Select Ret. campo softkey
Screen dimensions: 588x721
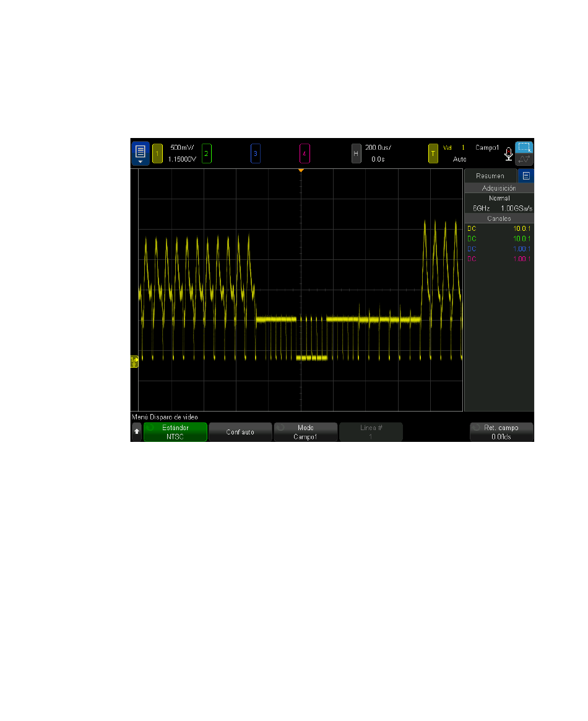click(501, 432)
